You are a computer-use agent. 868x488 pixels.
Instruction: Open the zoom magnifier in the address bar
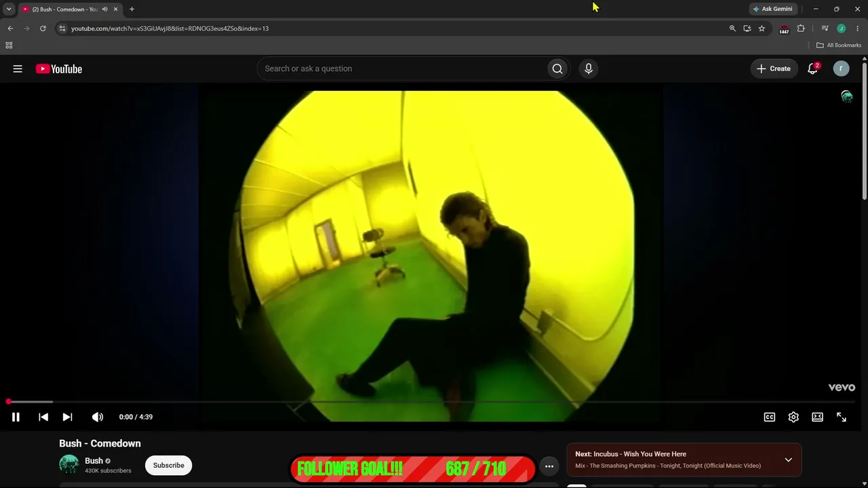732,28
